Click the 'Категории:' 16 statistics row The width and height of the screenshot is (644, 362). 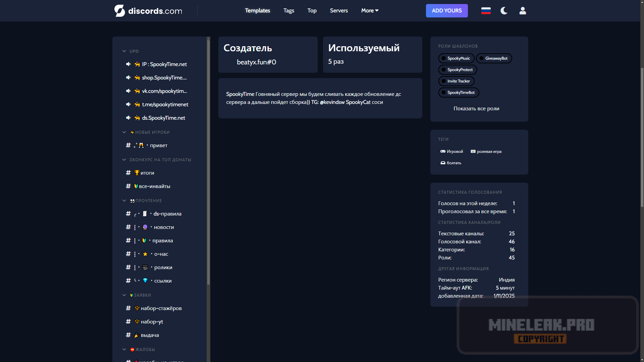[x=476, y=250]
